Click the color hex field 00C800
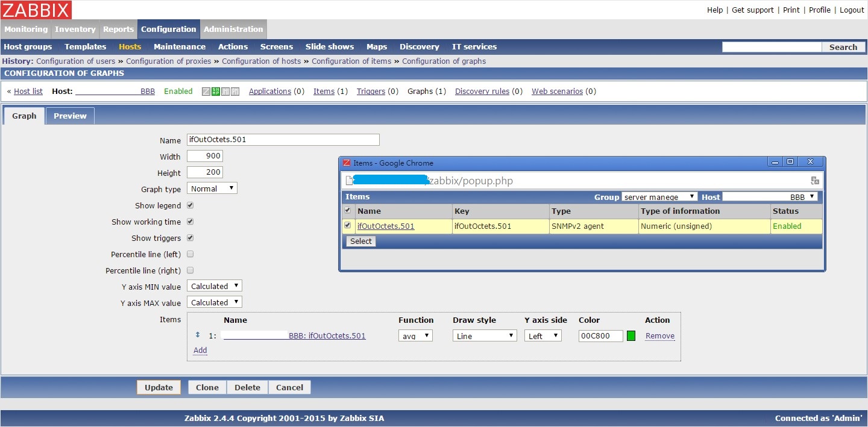Viewport: 868px width, 427px height. tap(600, 336)
